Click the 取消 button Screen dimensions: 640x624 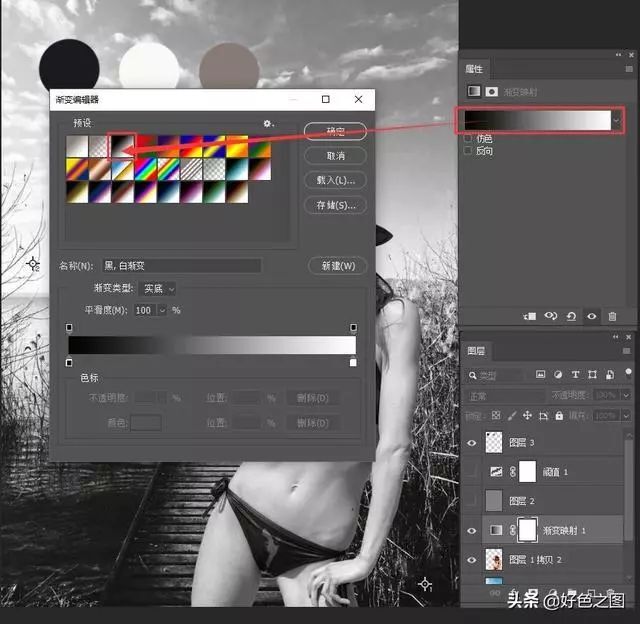[x=335, y=156]
